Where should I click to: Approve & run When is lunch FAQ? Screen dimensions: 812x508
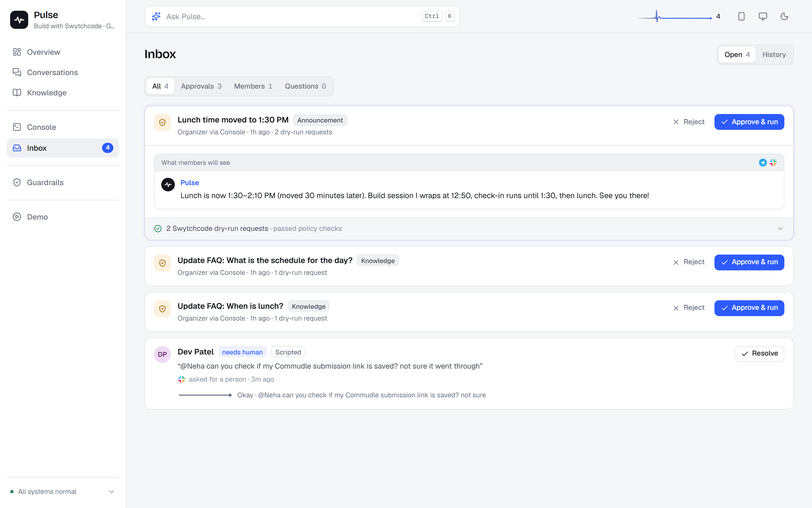click(749, 308)
